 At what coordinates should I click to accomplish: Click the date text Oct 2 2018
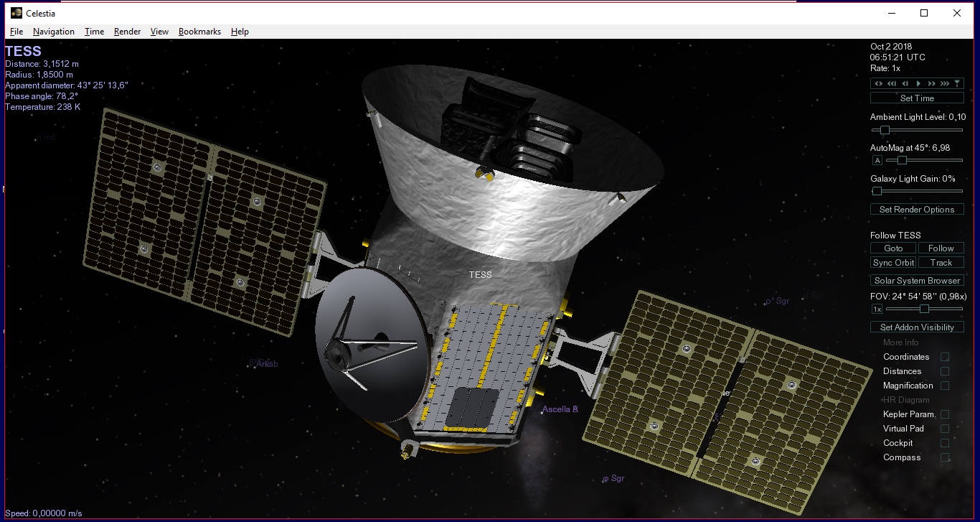pyautogui.click(x=891, y=47)
